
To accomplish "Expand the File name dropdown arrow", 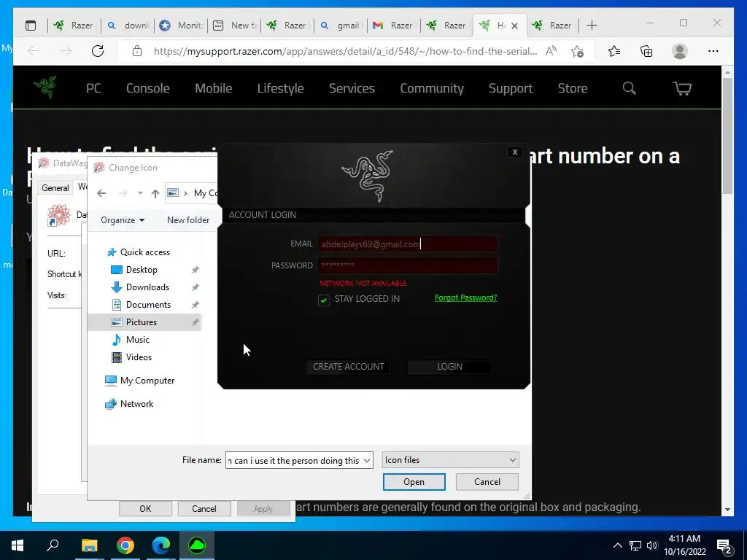I will point(366,461).
